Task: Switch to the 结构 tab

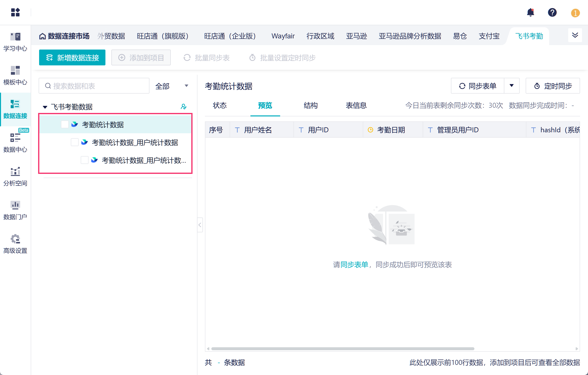Action: tap(311, 106)
